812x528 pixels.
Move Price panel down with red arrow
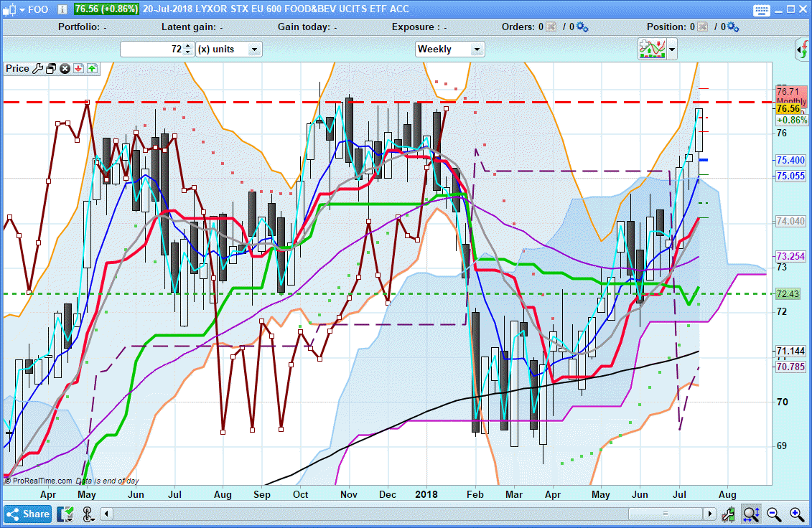[78, 68]
